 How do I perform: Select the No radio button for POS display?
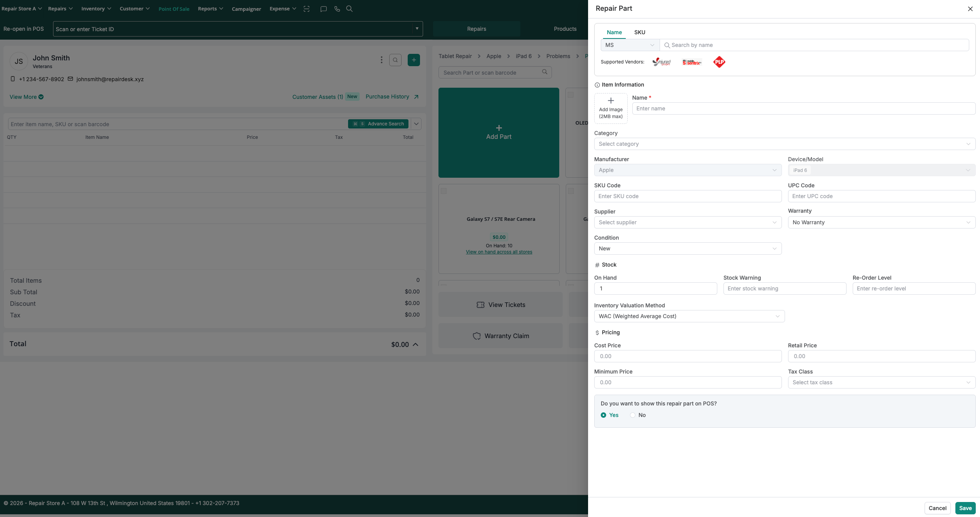pos(633,415)
